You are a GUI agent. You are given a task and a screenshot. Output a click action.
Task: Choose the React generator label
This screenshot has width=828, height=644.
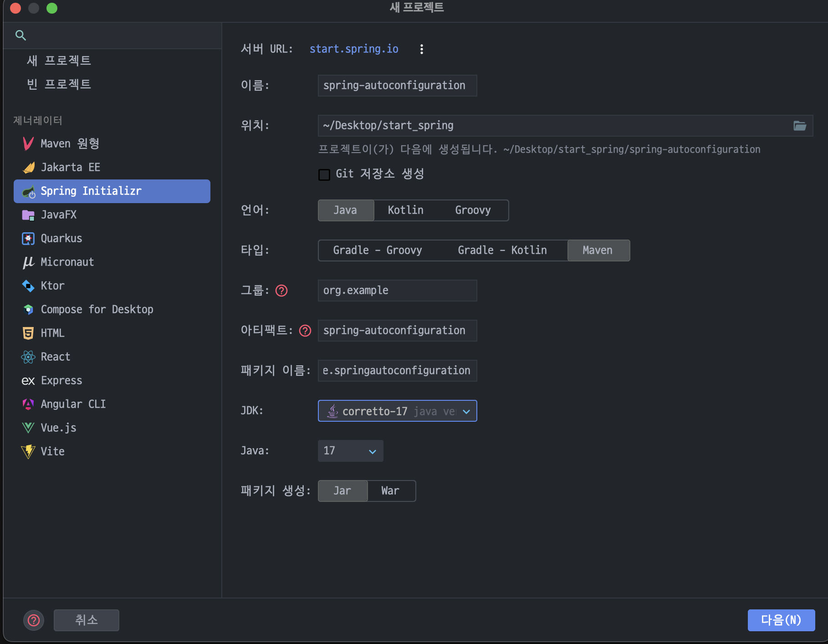56,357
